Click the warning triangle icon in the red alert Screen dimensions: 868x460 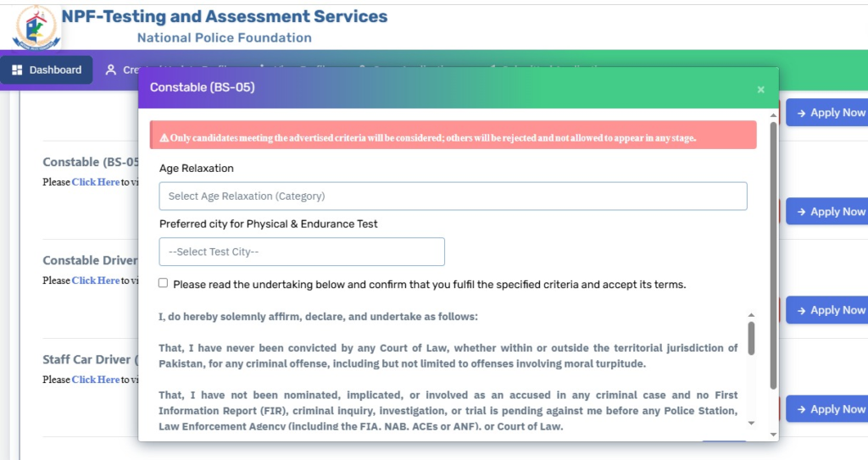(x=164, y=137)
